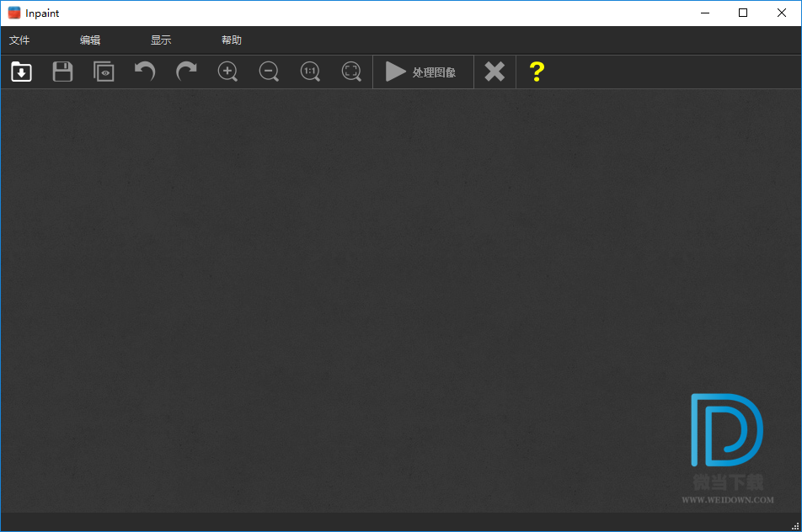The width and height of the screenshot is (802, 532).
Task: Fit image to window magnifier icon
Action: 351,72
